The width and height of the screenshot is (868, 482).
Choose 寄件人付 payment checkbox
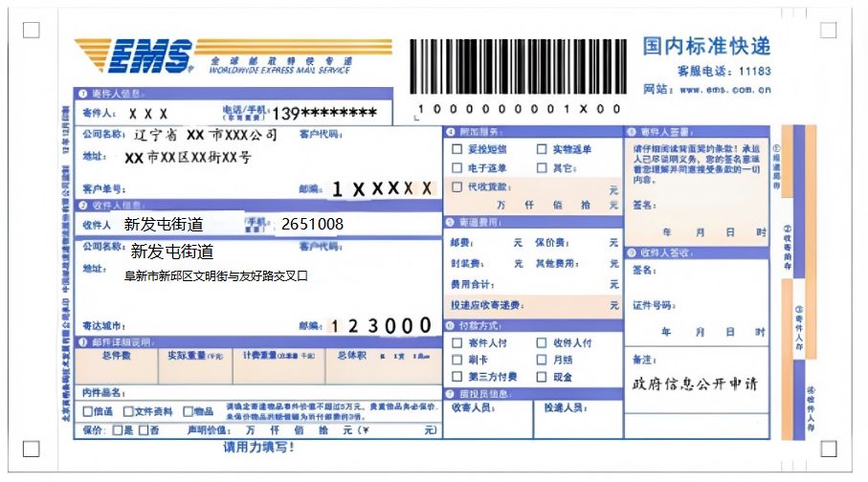pyautogui.click(x=456, y=343)
